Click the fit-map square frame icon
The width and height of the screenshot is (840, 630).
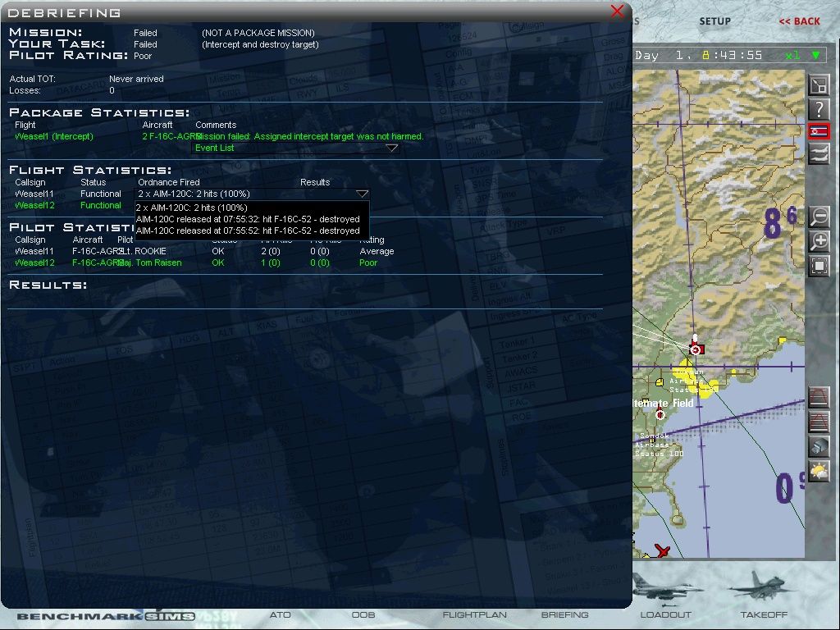819,266
